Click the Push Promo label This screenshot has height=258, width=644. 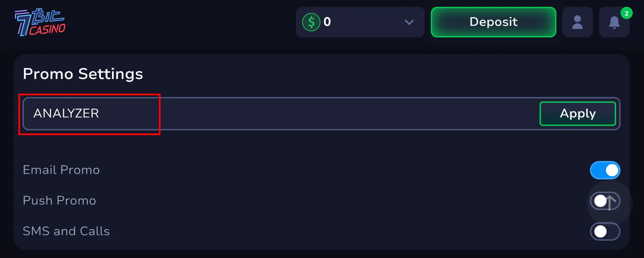[60, 200]
